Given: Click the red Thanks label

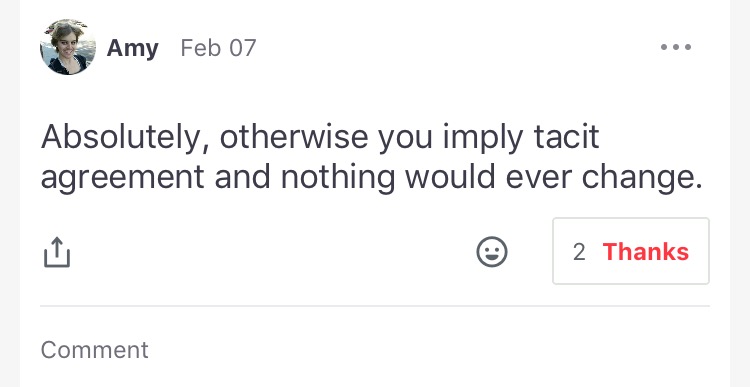Looking at the screenshot, I should point(646,252).
